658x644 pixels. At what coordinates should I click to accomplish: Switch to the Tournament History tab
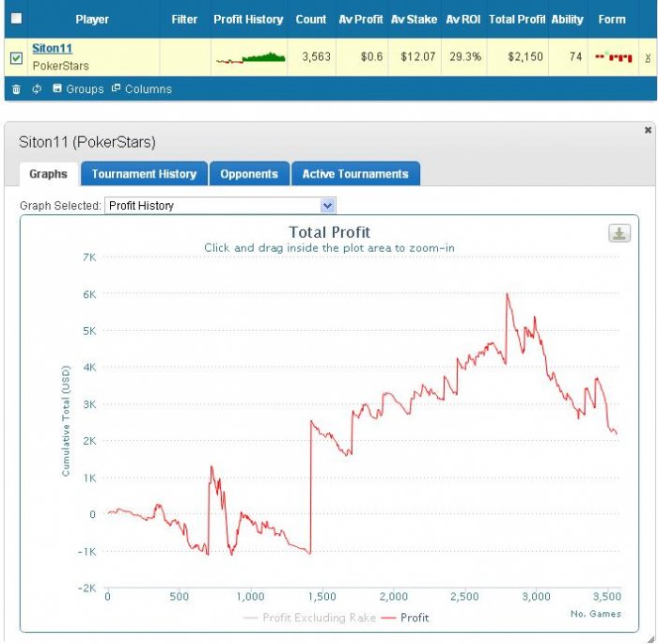coord(144,174)
